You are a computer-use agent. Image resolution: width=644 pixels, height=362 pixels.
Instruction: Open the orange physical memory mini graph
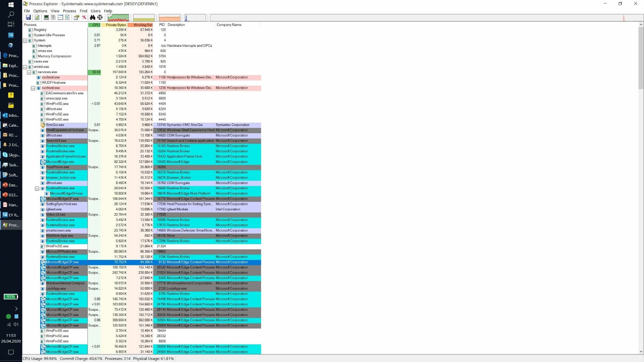tap(169, 18)
